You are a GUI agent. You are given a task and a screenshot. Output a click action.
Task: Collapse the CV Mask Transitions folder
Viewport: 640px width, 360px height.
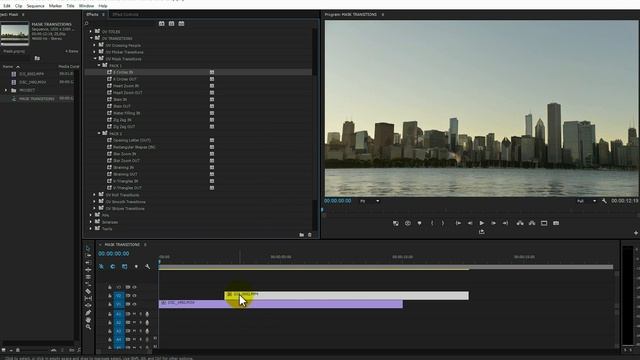coord(95,59)
